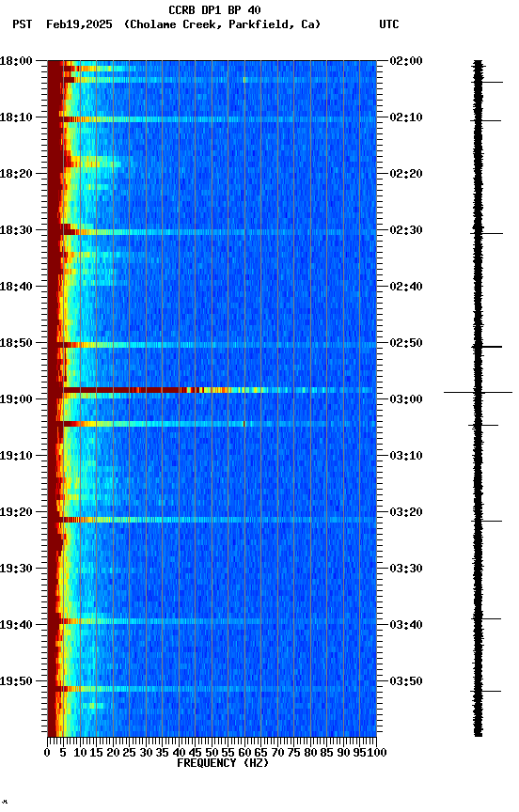The height and width of the screenshot is (812, 519).
Task: Select the 60 Hz frequency axis label
Action: [x=244, y=754]
